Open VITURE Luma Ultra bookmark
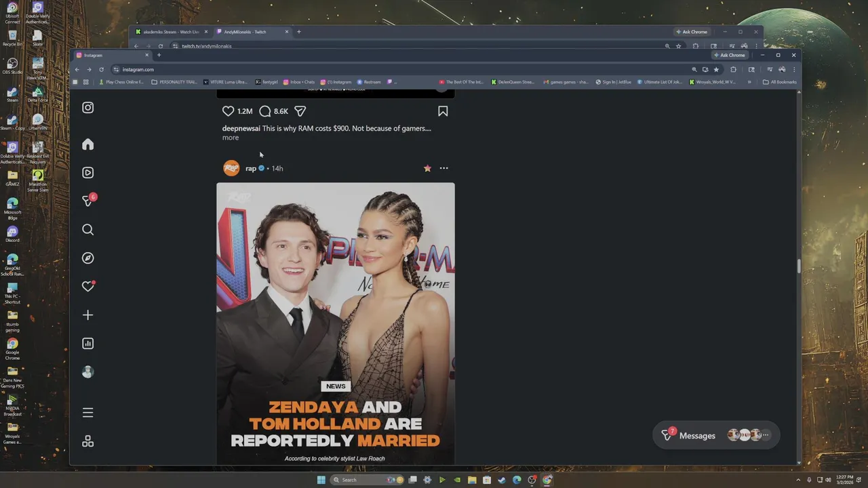Image resolution: width=868 pixels, height=488 pixels. (x=226, y=82)
